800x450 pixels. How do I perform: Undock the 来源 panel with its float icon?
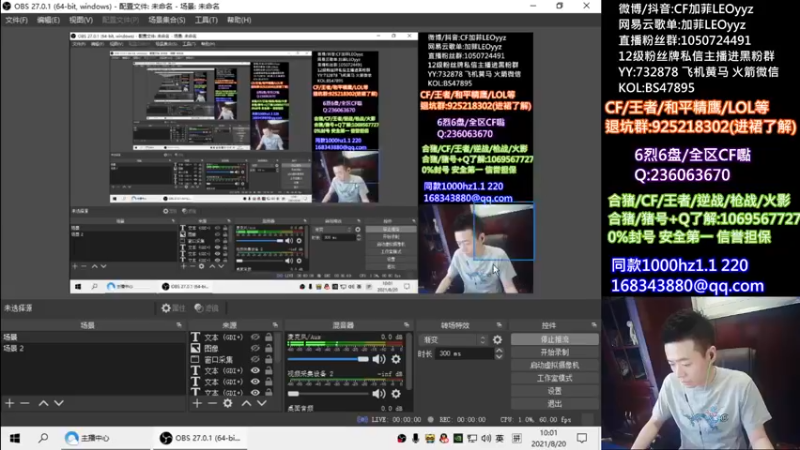point(276,324)
